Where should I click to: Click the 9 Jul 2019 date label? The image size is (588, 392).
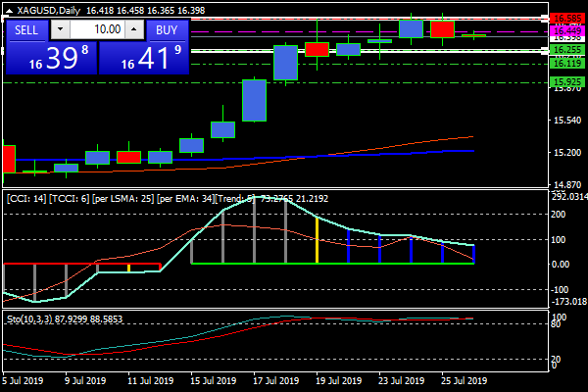pyautogui.click(x=85, y=381)
